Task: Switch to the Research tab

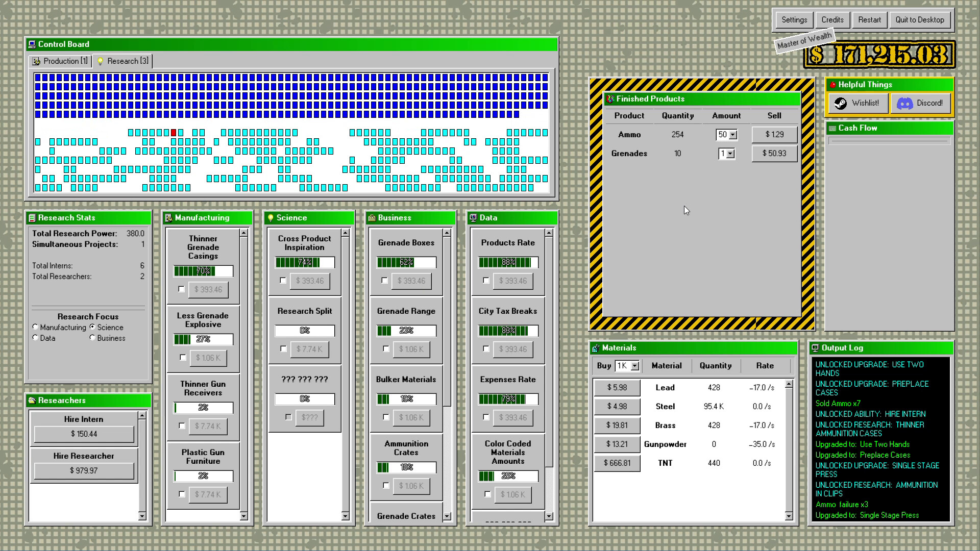Action: click(x=123, y=61)
